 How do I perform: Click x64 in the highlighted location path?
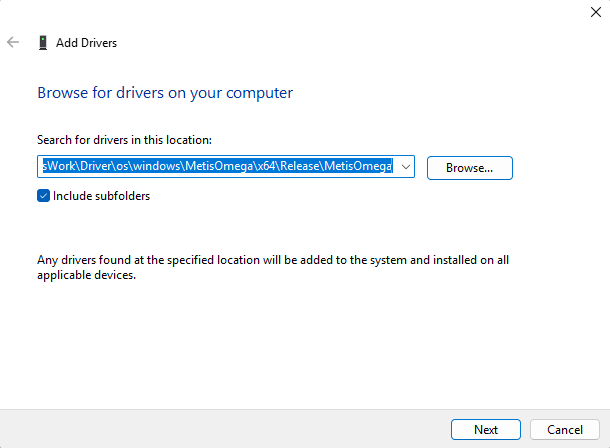266,166
